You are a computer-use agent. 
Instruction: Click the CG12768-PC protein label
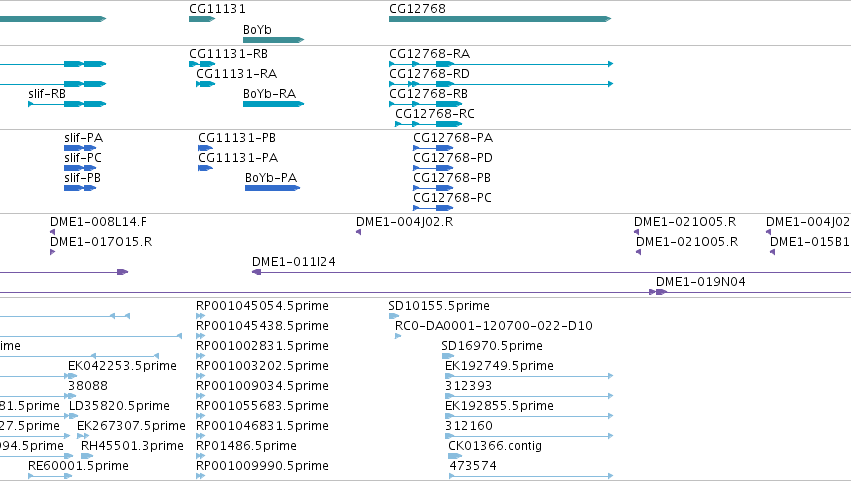point(453,198)
